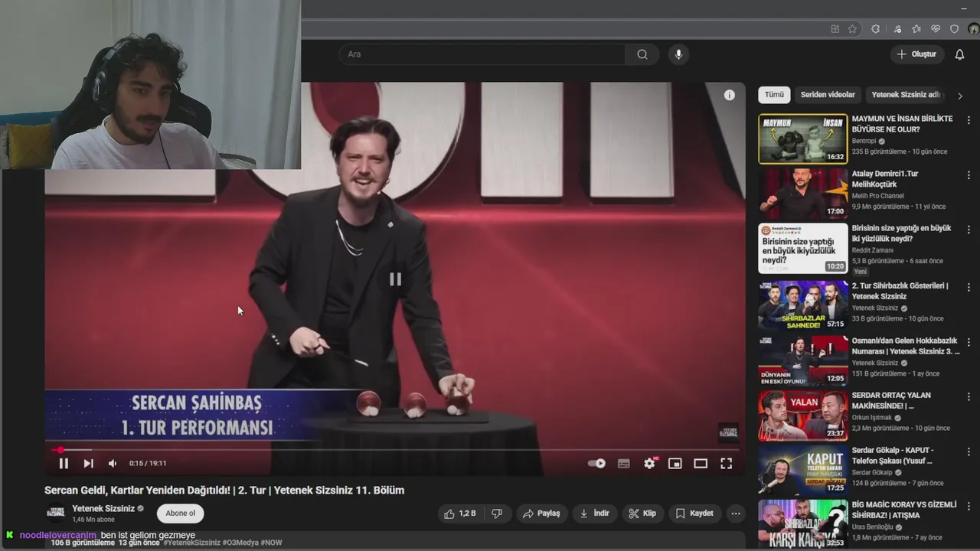Open the Uras Benlioğlu channel name

[x=874, y=527]
